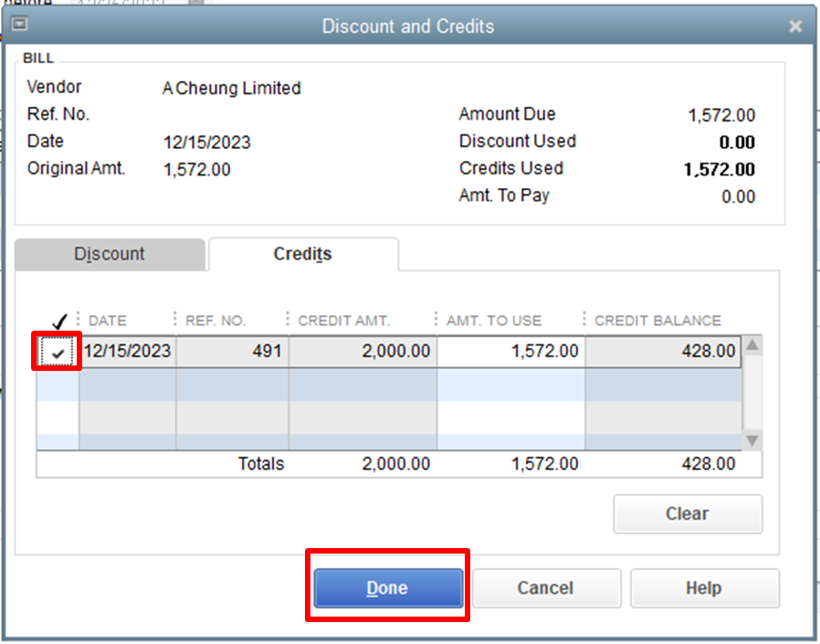Click the Credits Used value 1,572.00

720,170
